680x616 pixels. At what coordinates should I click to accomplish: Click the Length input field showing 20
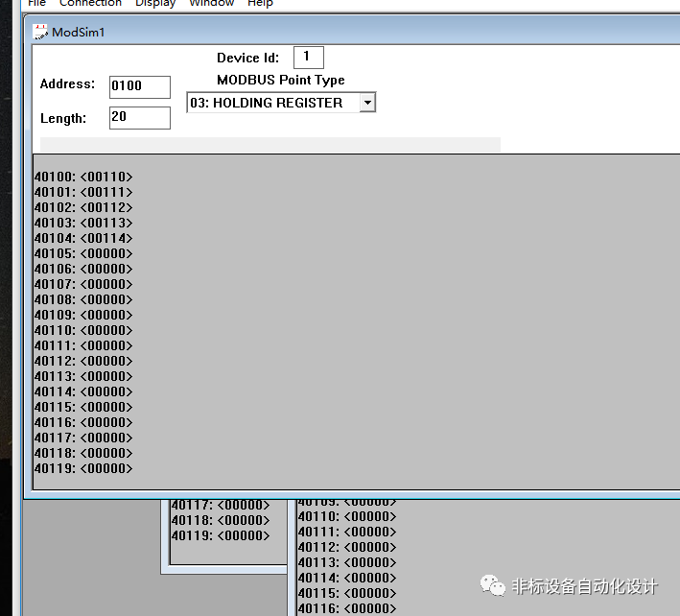(x=140, y=118)
